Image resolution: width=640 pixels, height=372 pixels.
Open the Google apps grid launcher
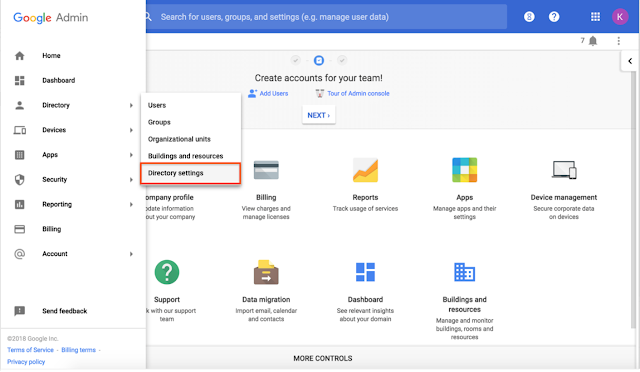point(596,17)
